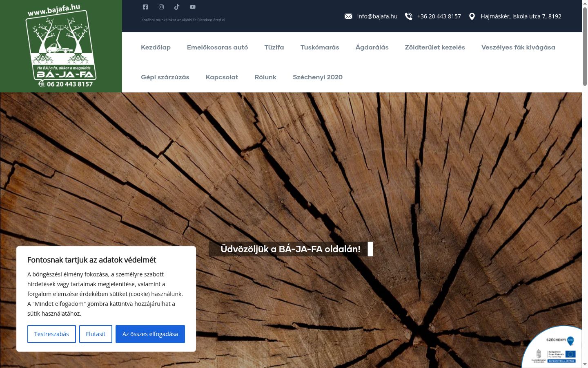The height and width of the screenshot is (368, 588).
Task: Click the info@bajafa.hu email link
Action: (377, 16)
